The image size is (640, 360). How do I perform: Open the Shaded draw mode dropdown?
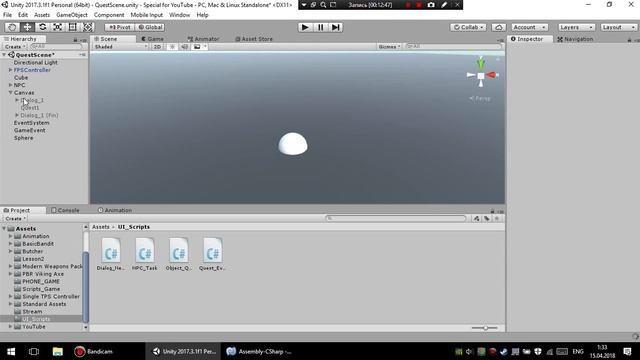click(121, 47)
